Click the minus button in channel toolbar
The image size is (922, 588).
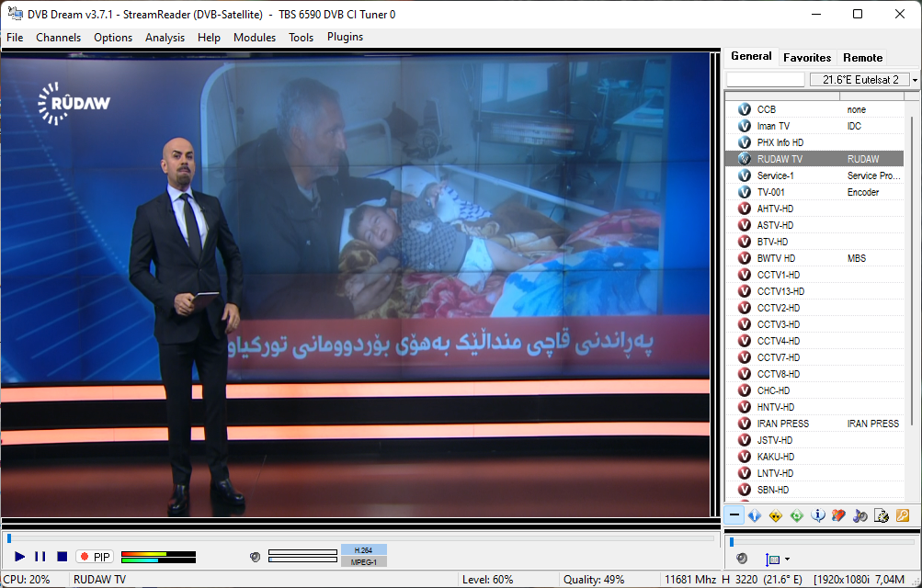(734, 515)
